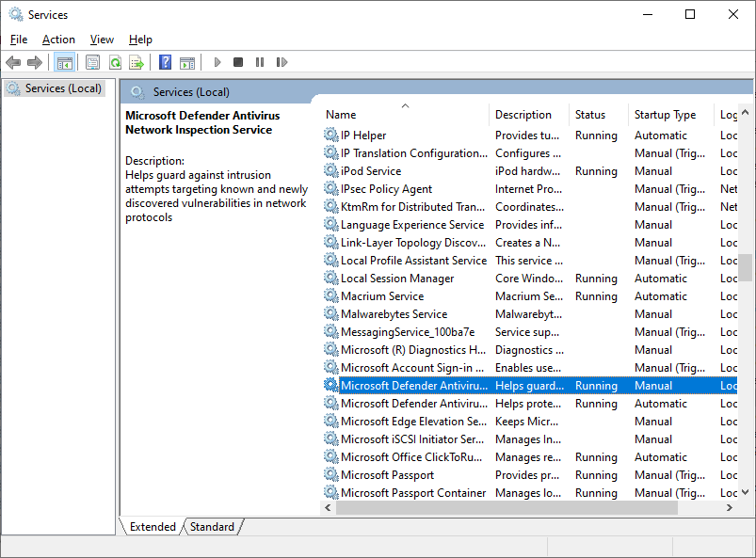Viewport: 756px width, 558px height.
Task: Open Help with blue question mark icon
Action: [165, 63]
